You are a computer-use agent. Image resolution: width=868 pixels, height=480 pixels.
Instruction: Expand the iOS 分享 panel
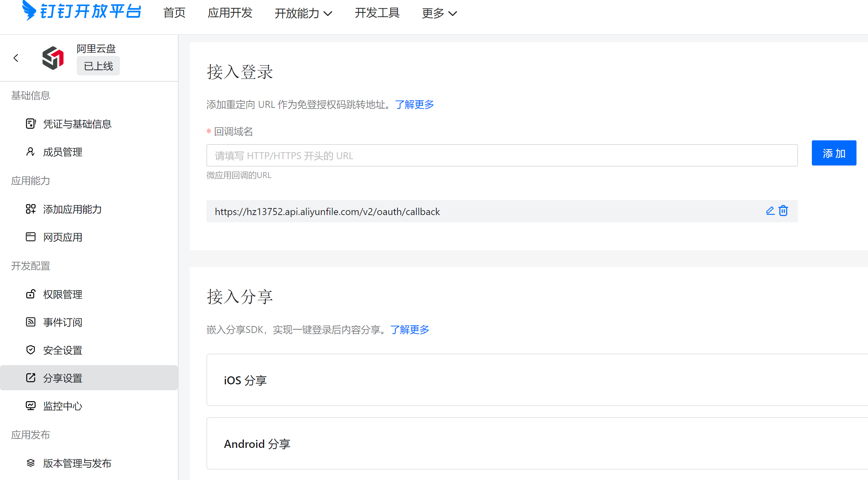coord(537,380)
